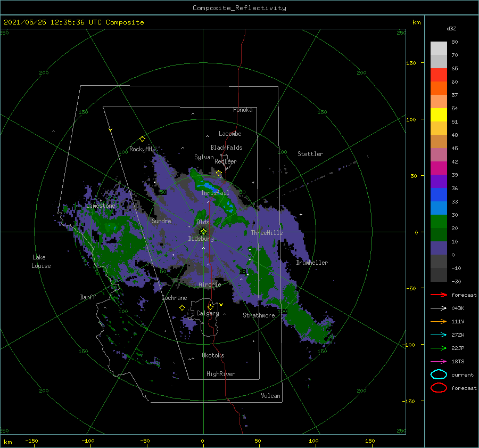Viewport: 479px width, 448px height.
Task: Click the Vulcan label
Action: point(270,396)
